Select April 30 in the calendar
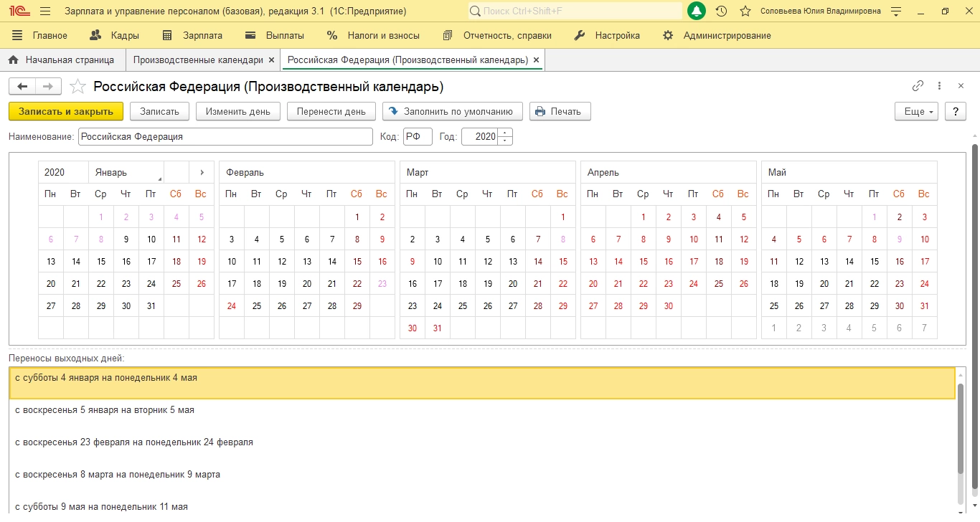 pyautogui.click(x=669, y=306)
